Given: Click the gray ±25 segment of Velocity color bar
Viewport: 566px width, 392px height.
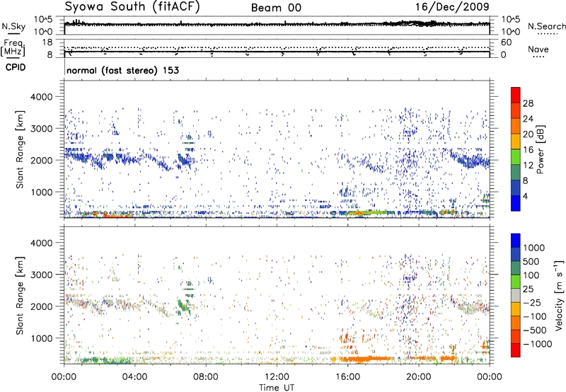Looking at the screenshot, I should (516, 295).
